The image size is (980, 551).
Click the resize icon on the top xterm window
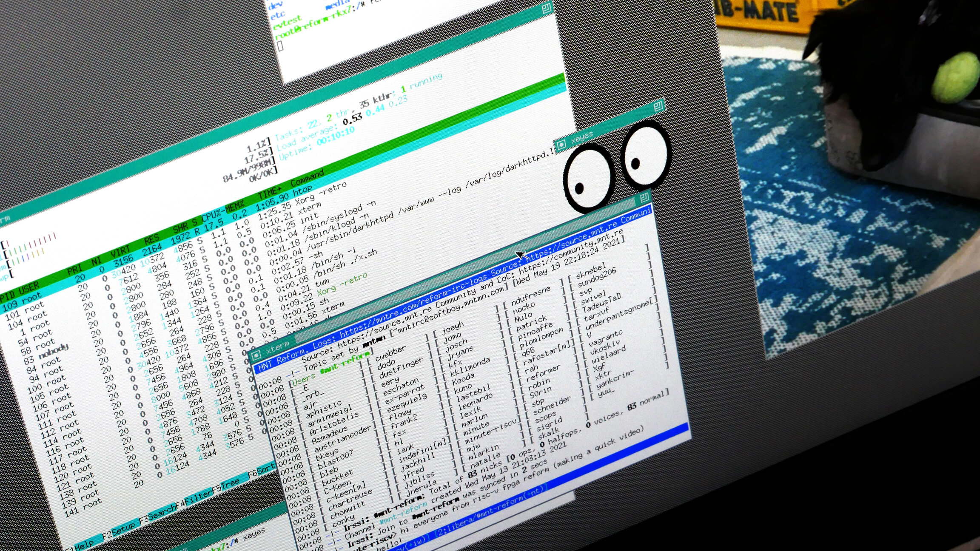pyautogui.click(x=547, y=8)
